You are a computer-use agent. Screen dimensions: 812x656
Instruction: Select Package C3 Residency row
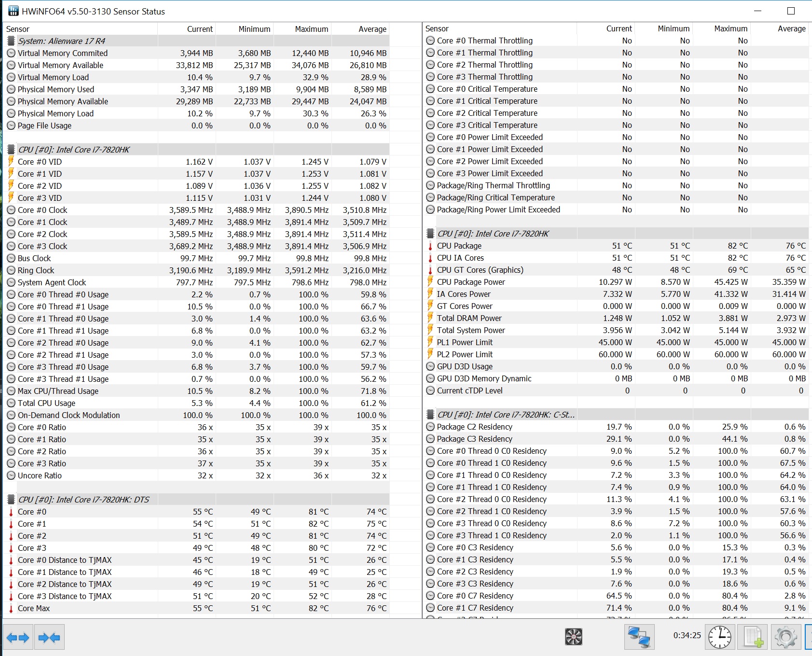616,439
